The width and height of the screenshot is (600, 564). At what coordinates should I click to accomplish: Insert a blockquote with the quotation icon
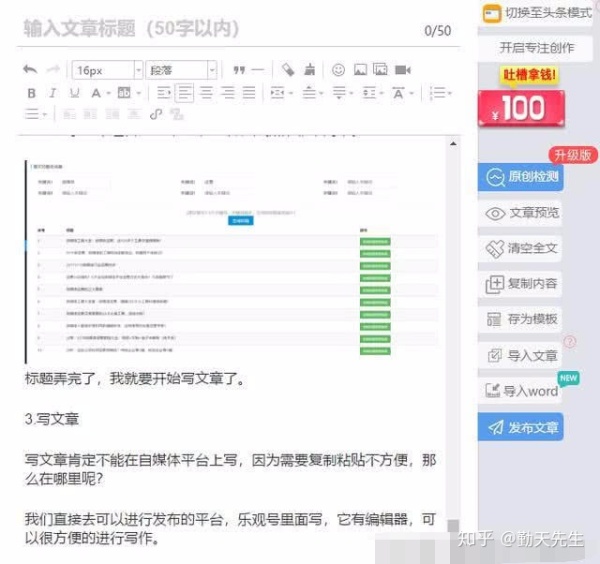(239, 70)
